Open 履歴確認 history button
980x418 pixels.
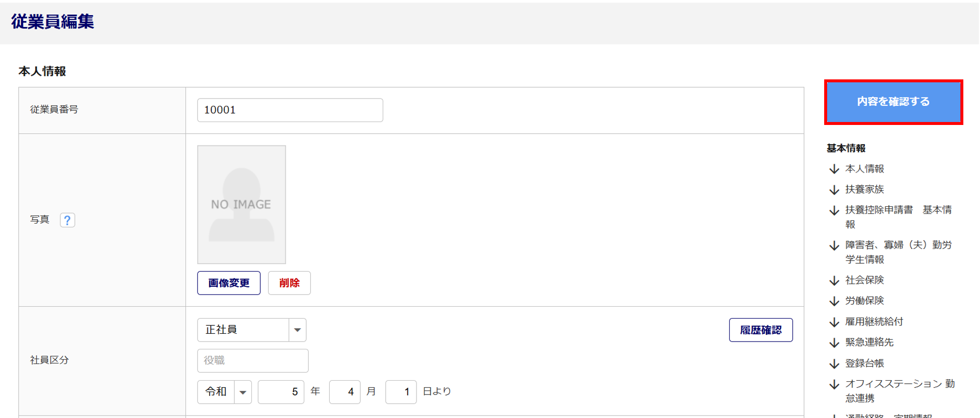click(760, 330)
